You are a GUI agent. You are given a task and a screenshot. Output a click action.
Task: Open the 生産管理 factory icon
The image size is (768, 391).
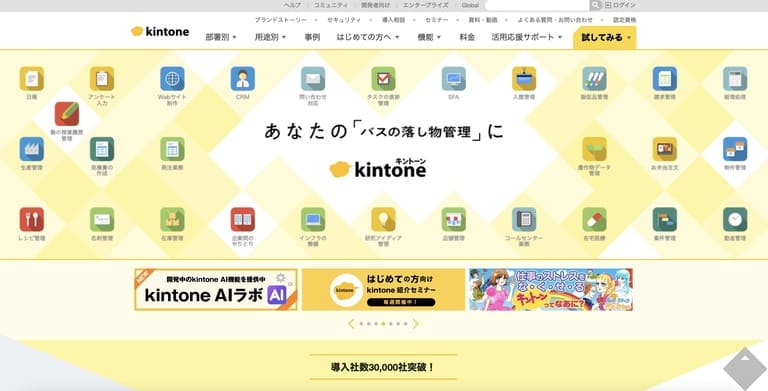[x=32, y=149]
